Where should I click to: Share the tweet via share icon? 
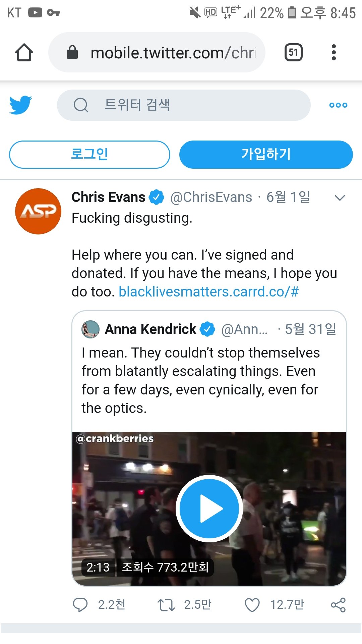(338, 605)
